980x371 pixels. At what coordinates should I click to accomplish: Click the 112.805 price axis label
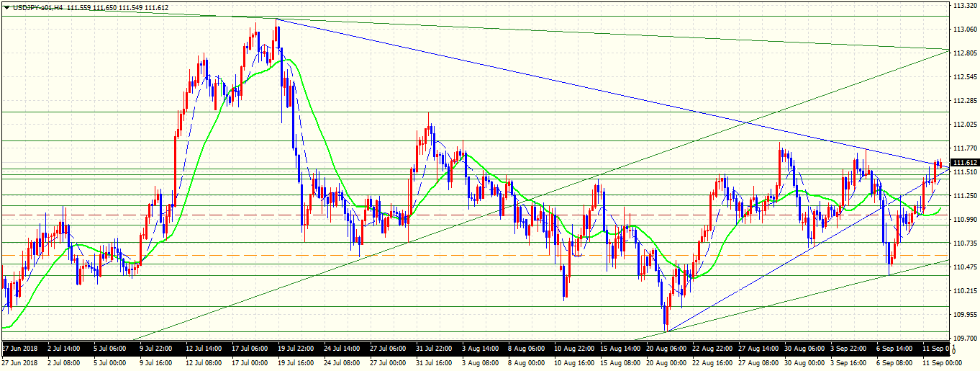pyautogui.click(x=963, y=53)
